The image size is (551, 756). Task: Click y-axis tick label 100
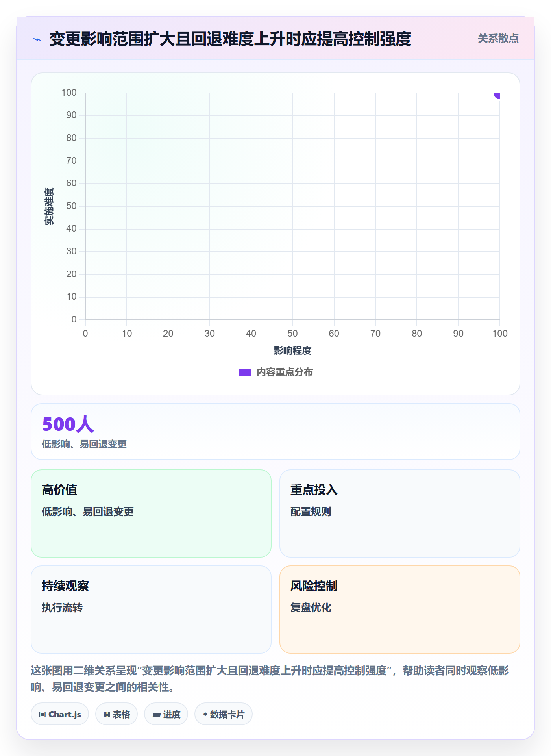(x=69, y=93)
